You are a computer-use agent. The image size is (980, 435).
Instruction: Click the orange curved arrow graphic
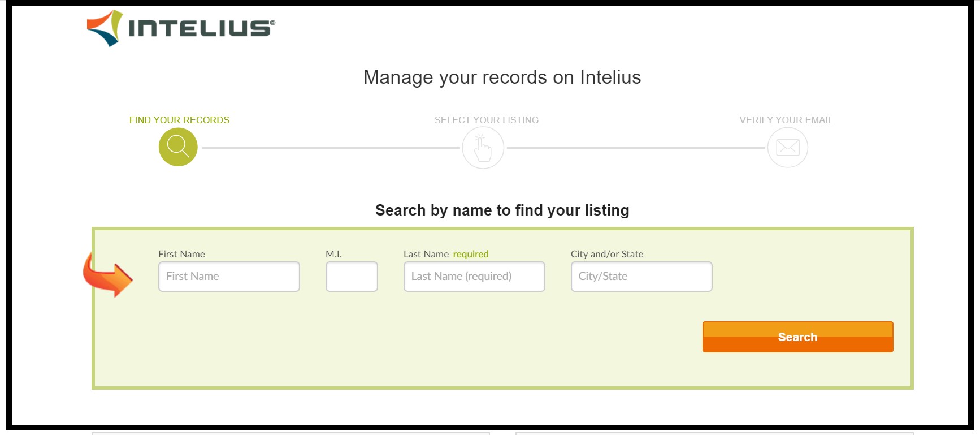107,275
